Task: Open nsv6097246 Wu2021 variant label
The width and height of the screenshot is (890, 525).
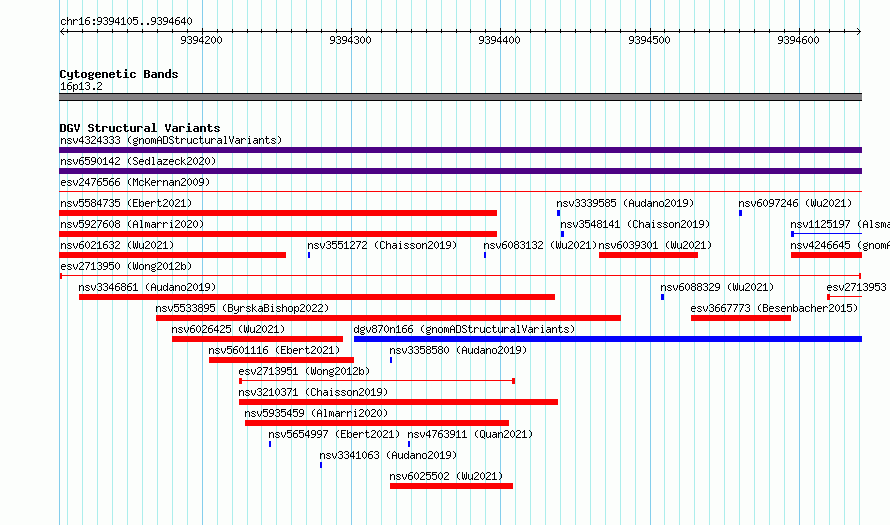Action: pos(795,203)
